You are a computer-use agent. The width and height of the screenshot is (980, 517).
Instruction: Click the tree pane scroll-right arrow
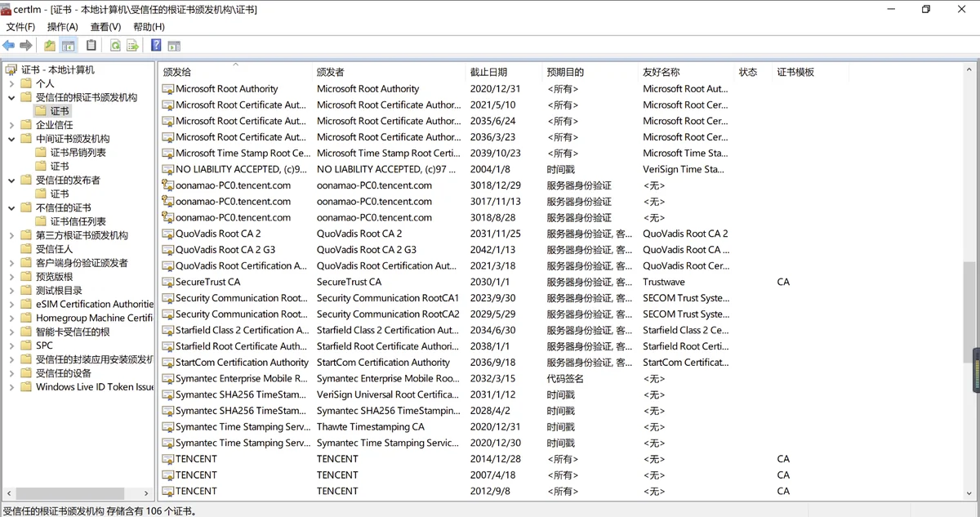click(148, 493)
